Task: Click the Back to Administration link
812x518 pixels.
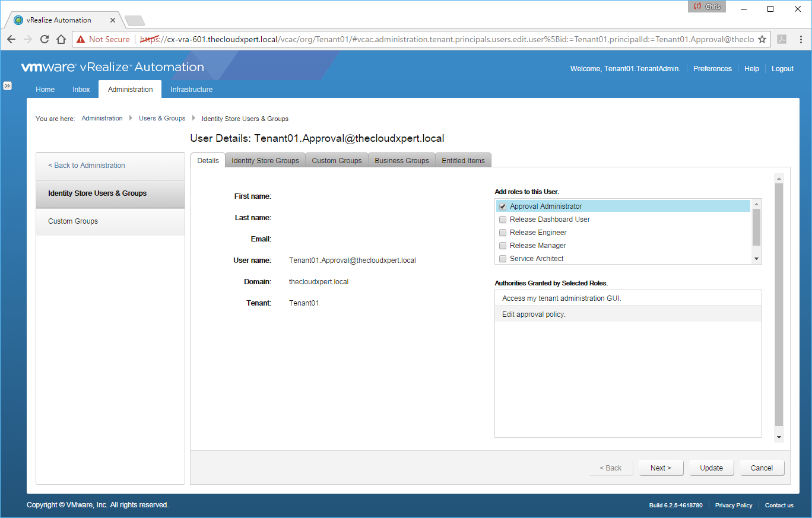Action: 87,166
